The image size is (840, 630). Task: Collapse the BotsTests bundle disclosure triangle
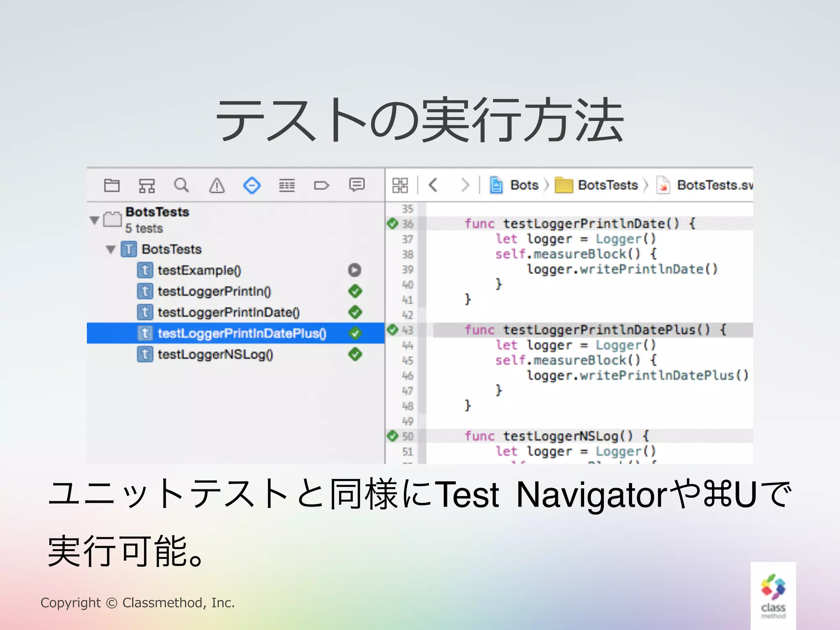pos(94,220)
